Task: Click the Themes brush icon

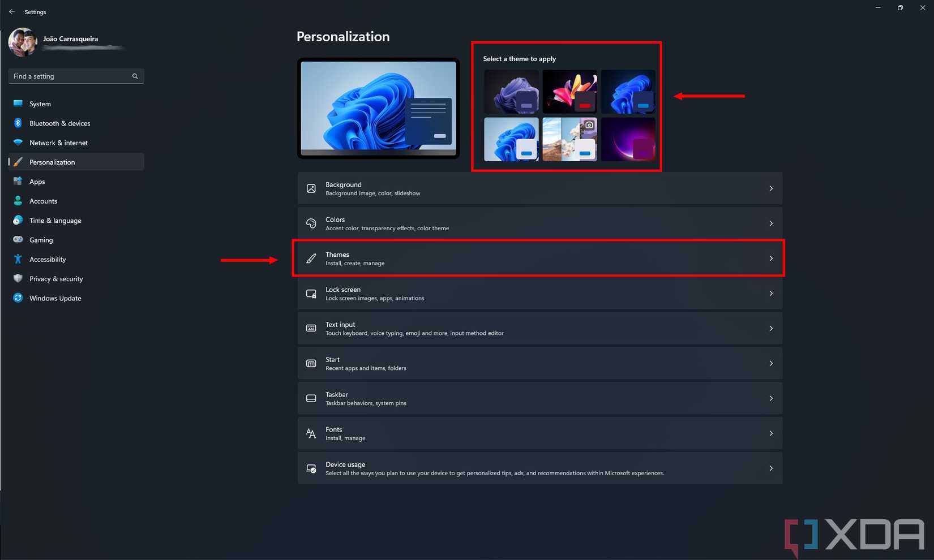Action: pos(311,258)
